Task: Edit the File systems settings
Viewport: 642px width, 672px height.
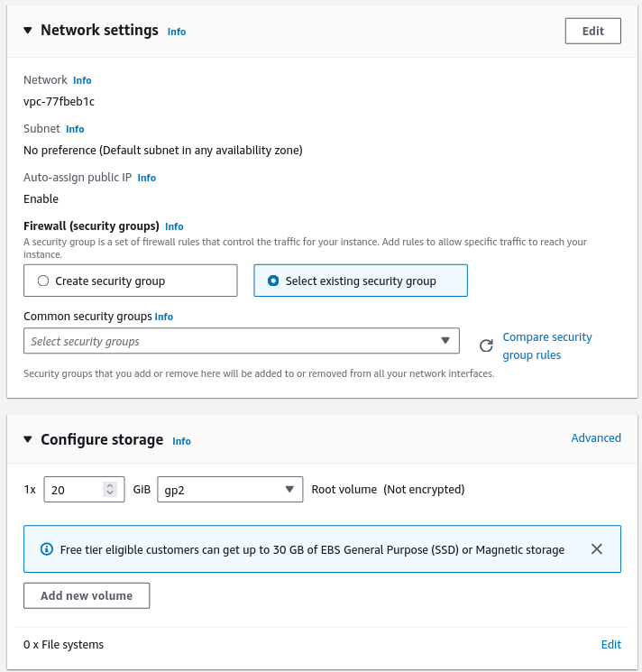Action: pyautogui.click(x=610, y=644)
